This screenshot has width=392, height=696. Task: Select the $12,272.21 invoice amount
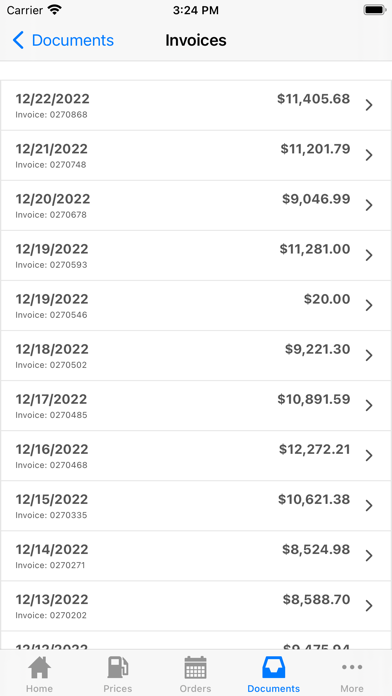click(314, 450)
